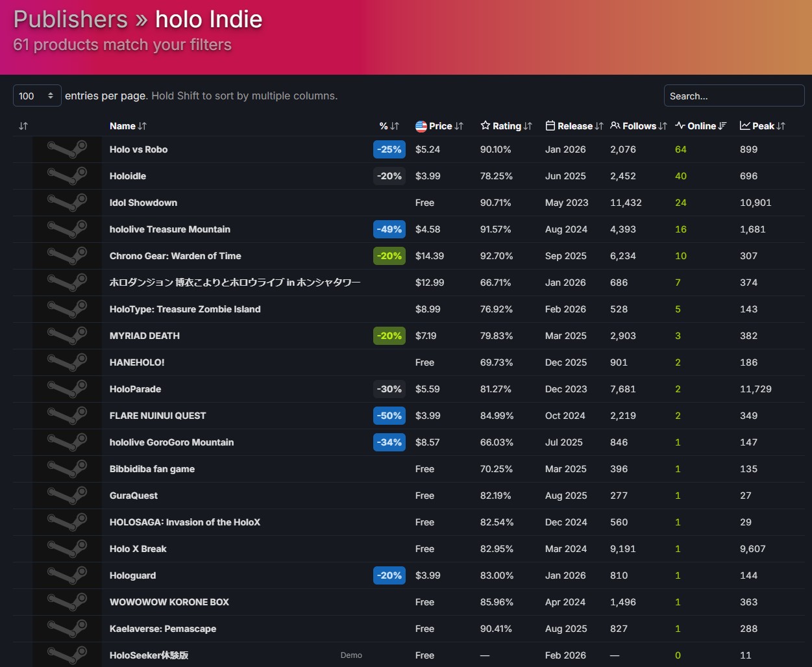
Task: Select 92.70% rating cell
Action: coord(497,256)
